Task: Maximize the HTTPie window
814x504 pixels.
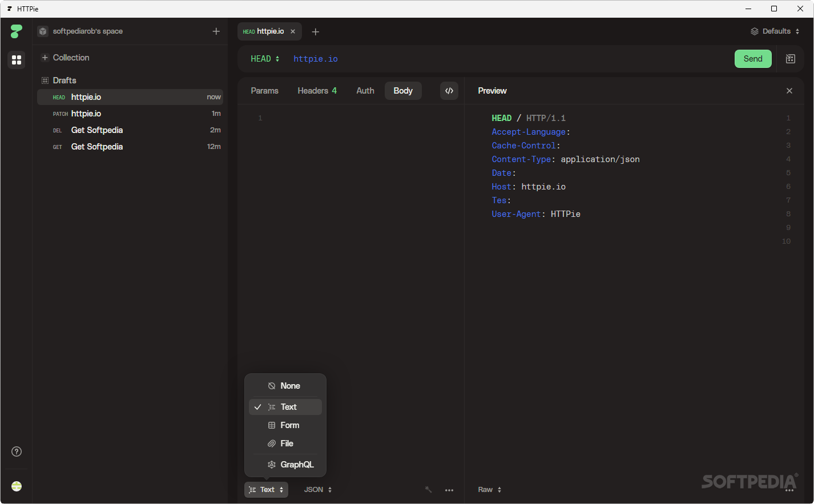Action: [x=774, y=9]
